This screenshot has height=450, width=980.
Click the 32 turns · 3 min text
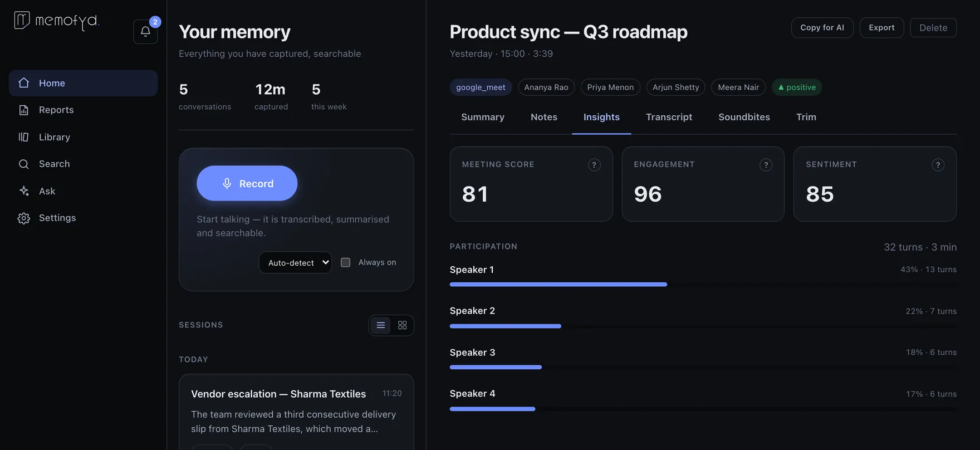coord(920,247)
